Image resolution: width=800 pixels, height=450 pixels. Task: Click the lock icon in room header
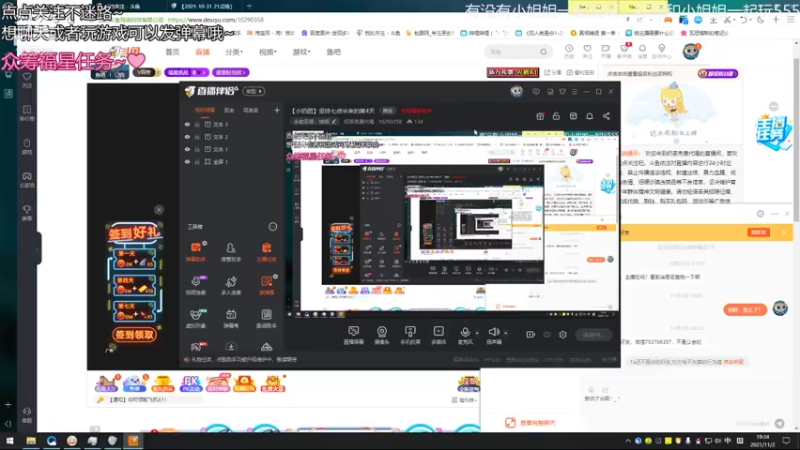[556, 116]
